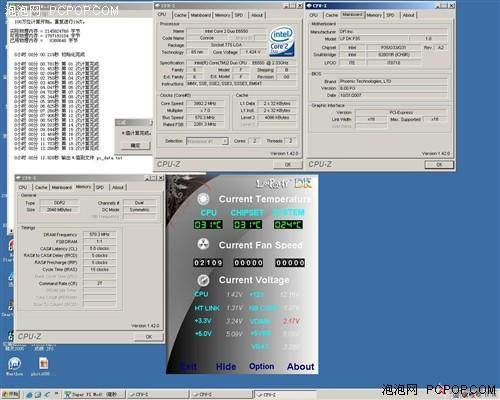
Task: Click the +3.3V voltage reading
Action: pos(234,321)
